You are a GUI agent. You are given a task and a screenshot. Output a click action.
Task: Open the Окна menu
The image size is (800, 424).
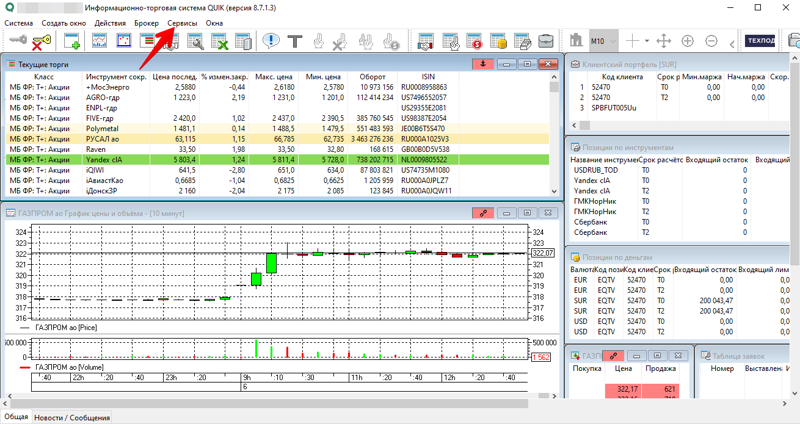214,23
